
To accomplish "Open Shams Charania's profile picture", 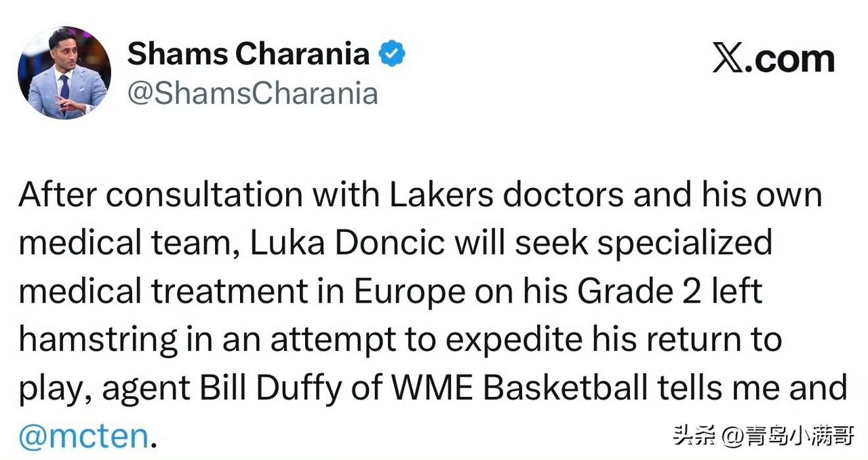I will point(64,73).
